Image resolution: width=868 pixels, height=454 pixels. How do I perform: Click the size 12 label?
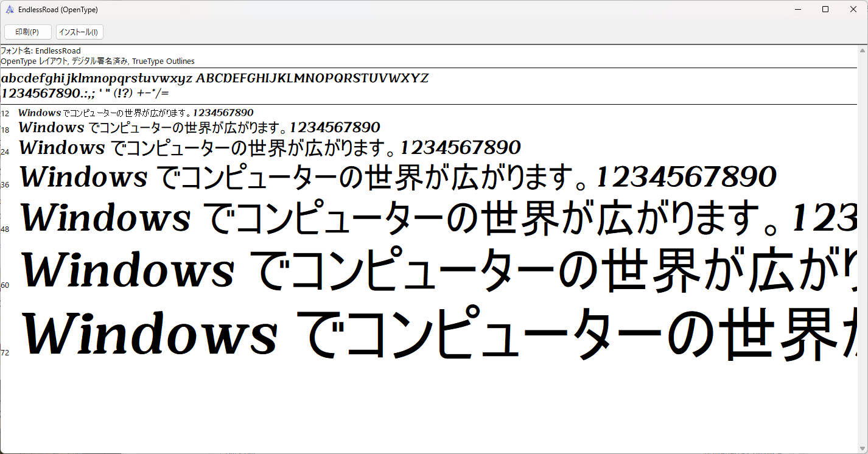pos(5,114)
